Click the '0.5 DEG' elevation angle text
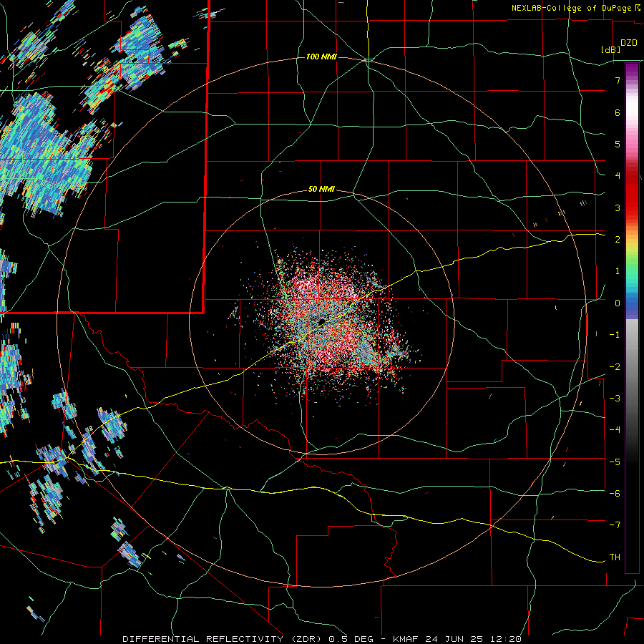Screen dimensions: 644x644 (351, 639)
